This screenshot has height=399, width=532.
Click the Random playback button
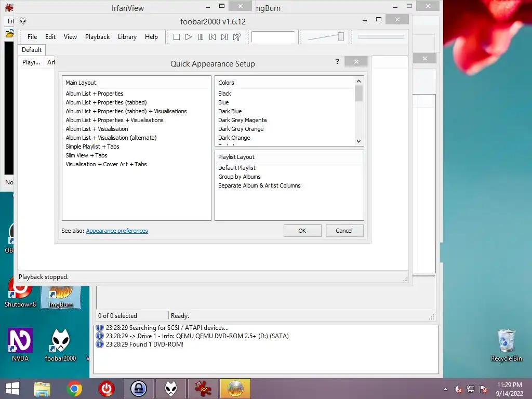pyautogui.click(x=237, y=37)
